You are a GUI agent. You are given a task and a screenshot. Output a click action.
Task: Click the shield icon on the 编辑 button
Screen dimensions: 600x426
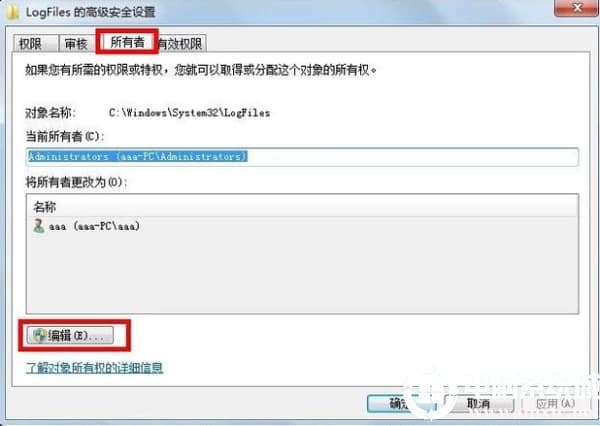coord(39,336)
